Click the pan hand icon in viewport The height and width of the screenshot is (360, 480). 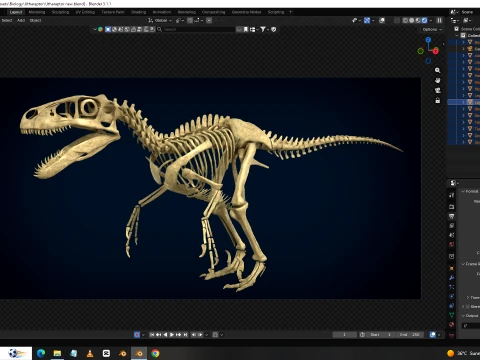coord(438,80)
